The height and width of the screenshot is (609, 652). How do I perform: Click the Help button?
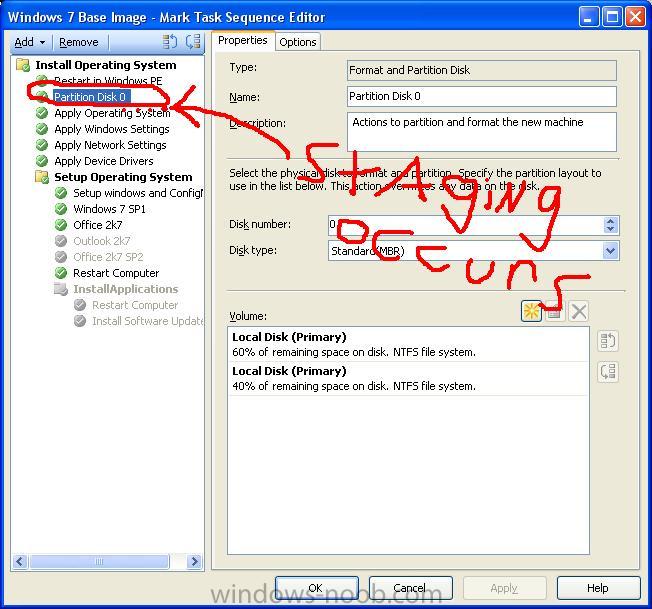coord(598,588)
